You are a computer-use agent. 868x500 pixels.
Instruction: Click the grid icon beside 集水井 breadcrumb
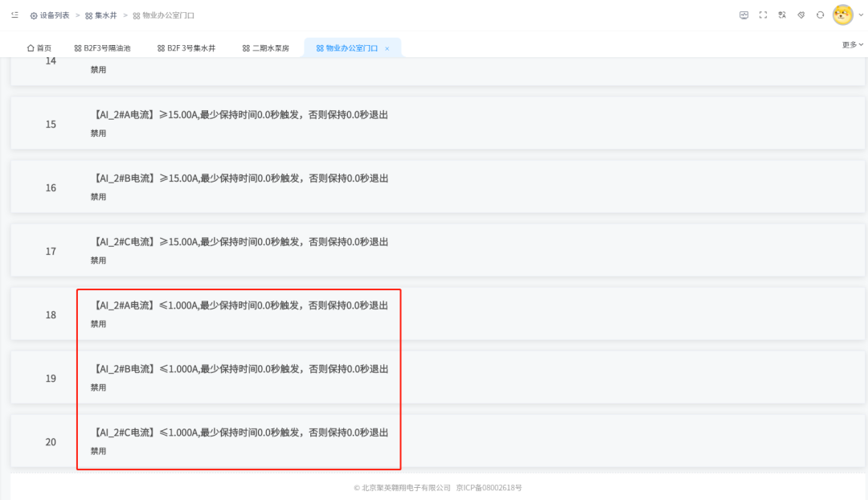(x=88, y=15)
